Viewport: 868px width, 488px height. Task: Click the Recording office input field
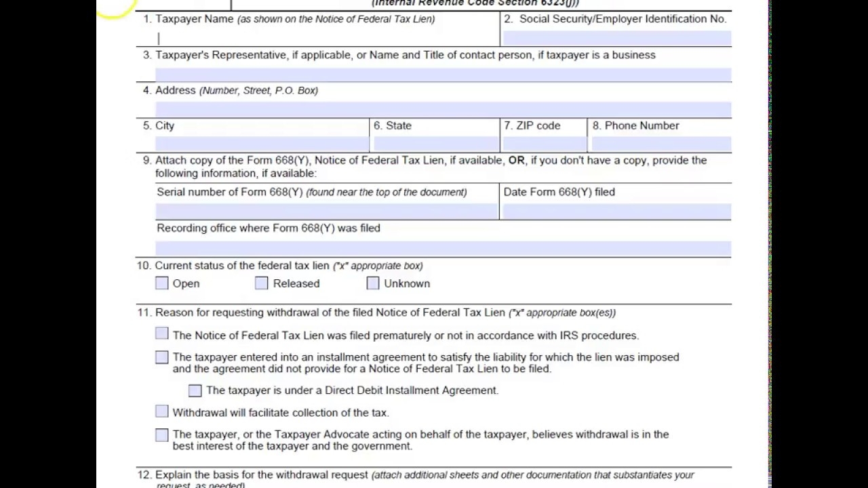pyautogui.click(x=443, y=248)
